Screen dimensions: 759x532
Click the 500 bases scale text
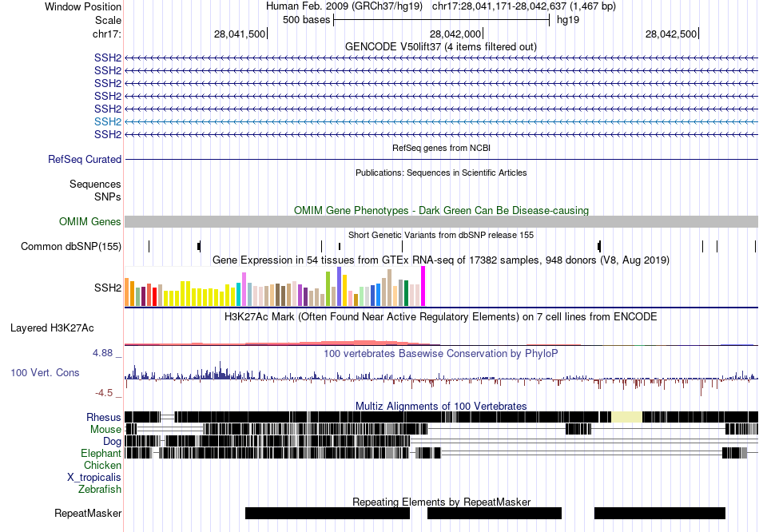(307, 20)
